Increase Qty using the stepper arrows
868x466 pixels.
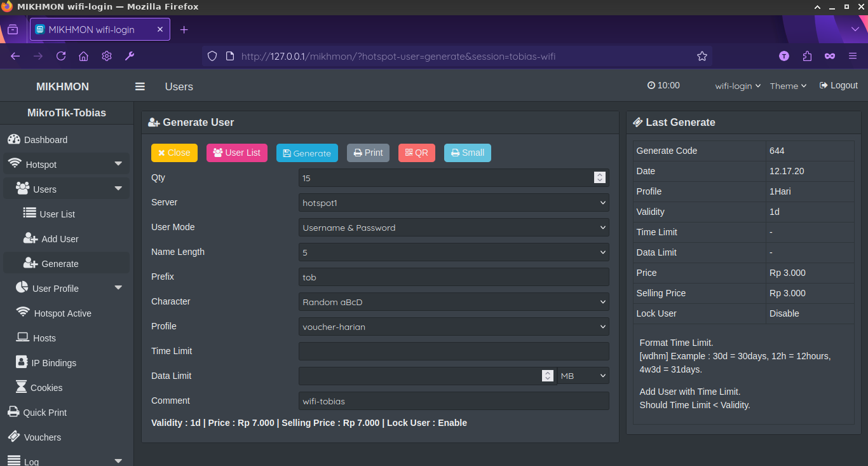point(599,175)
